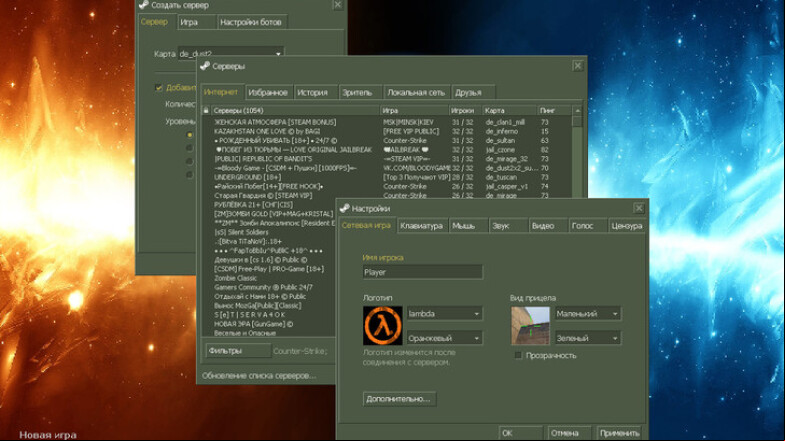Click the crosshair preview image

pos(530,326)
